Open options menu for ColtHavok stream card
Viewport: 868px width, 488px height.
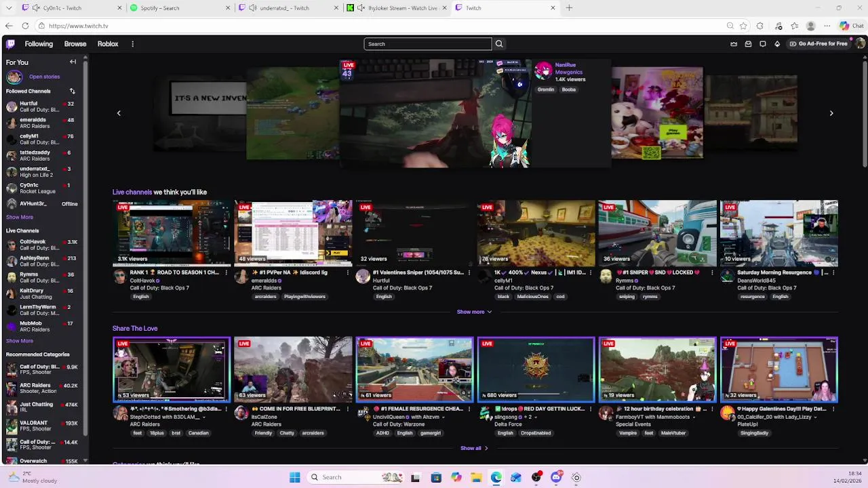pyautogui.click(x=226, y=272)
